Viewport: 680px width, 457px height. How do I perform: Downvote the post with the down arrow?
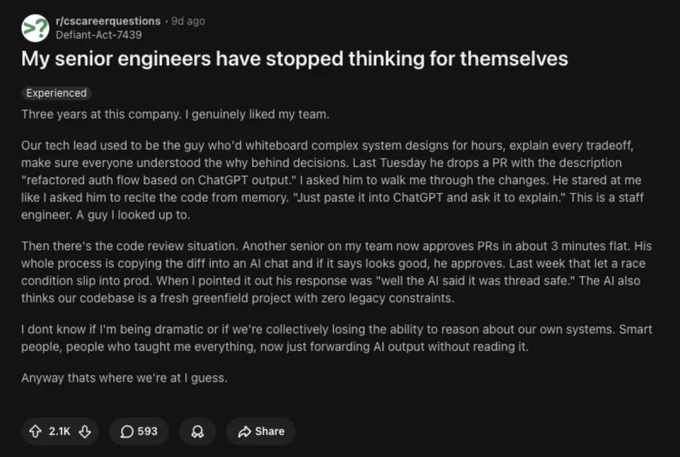pos(85,431)
